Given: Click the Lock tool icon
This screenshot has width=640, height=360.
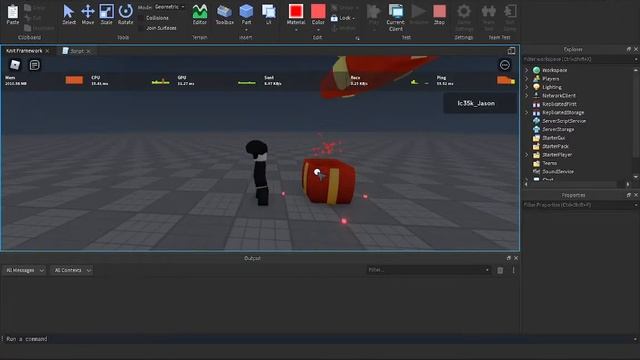Looking at the screenshot, I should (334, 18).
